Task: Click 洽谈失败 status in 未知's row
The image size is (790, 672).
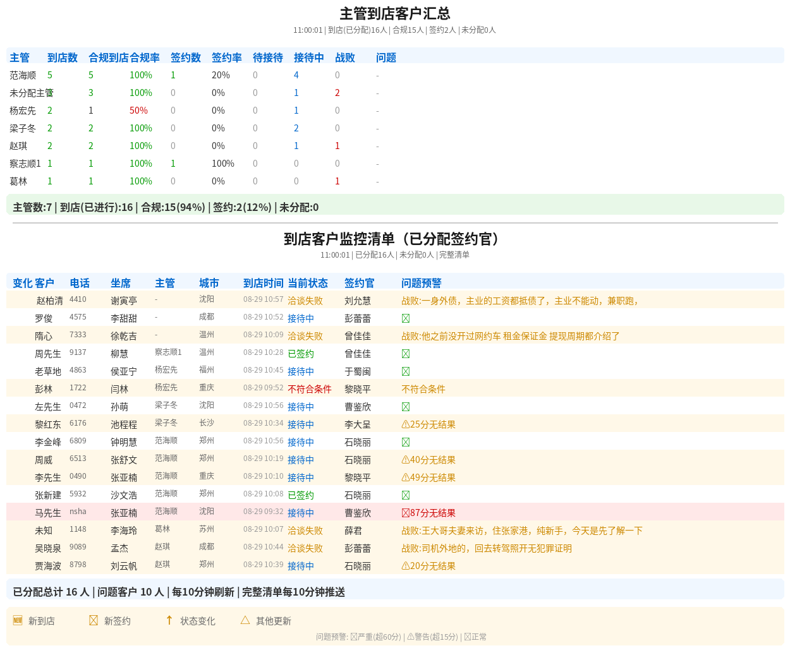Action: (305, 531)
